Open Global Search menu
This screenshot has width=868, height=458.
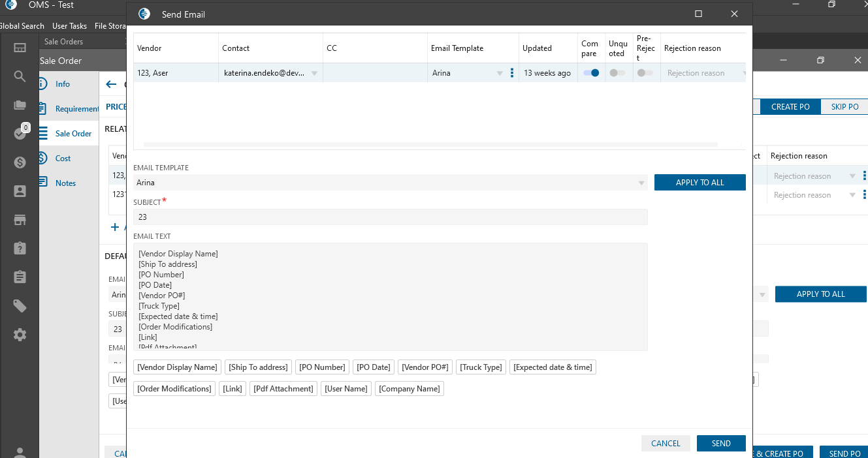click(x=22, y=26)
